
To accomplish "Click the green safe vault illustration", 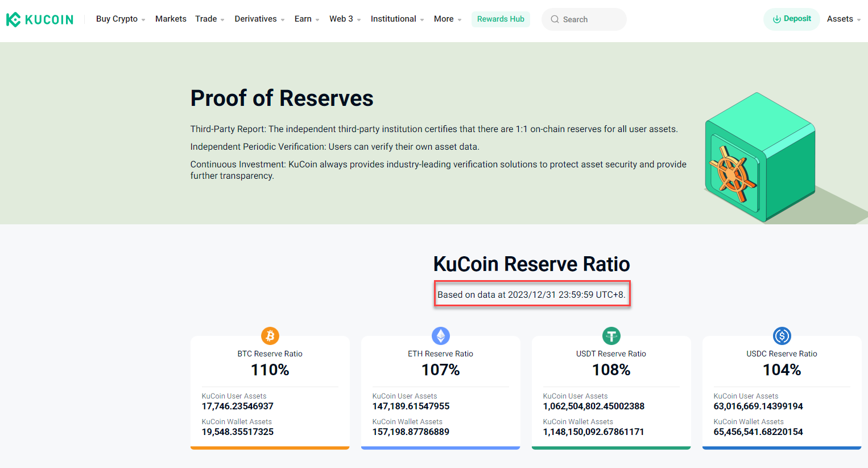I will point(760,157).
